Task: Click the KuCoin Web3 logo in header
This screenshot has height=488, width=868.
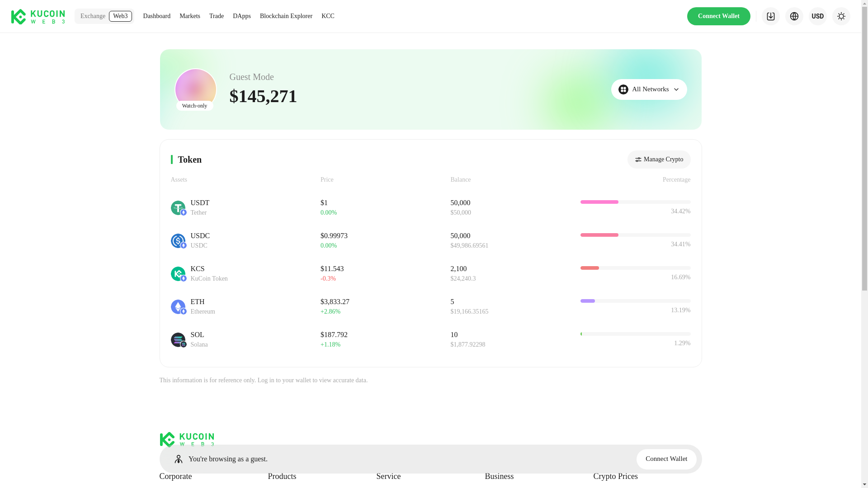Action: click(38, 16)
